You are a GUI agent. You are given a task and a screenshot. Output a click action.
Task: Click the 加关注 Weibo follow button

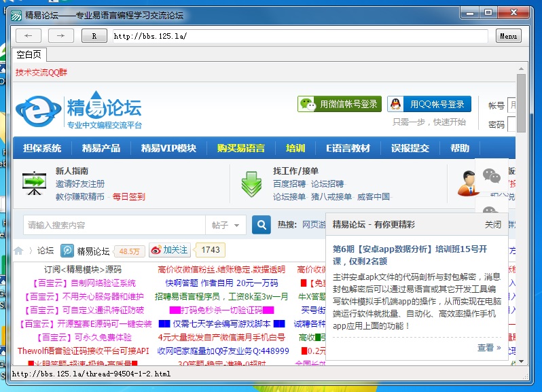click(x=170, y=250)
